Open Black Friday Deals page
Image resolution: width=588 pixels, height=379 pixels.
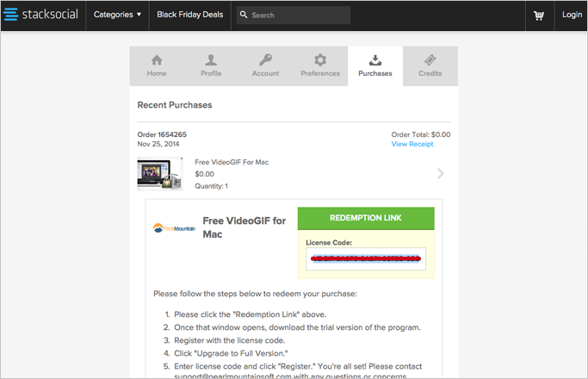(x=189, y=15)
